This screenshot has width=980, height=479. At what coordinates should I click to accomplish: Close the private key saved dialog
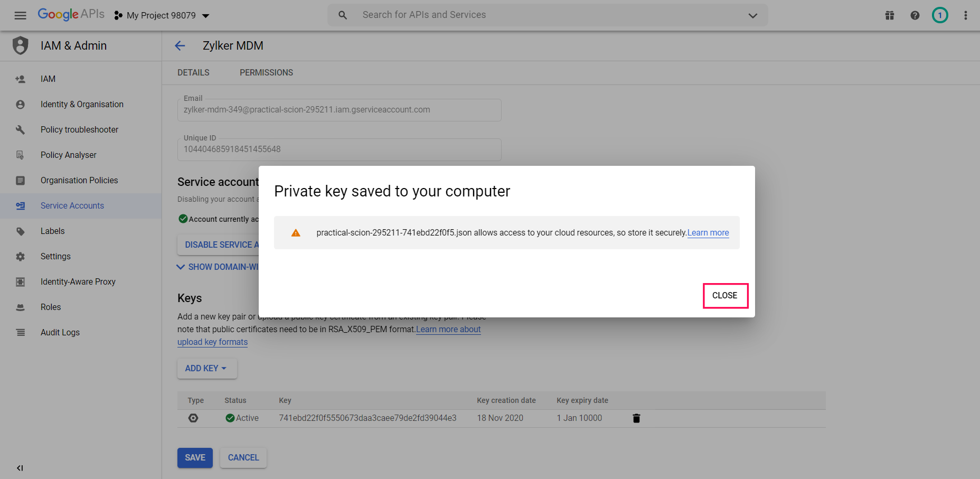click(x=725, y=296)
